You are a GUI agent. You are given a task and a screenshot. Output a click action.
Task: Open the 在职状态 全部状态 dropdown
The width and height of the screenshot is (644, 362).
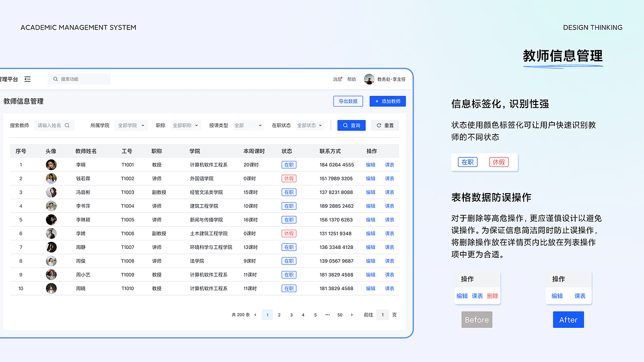pyautogui.click(x=309, y=125)
